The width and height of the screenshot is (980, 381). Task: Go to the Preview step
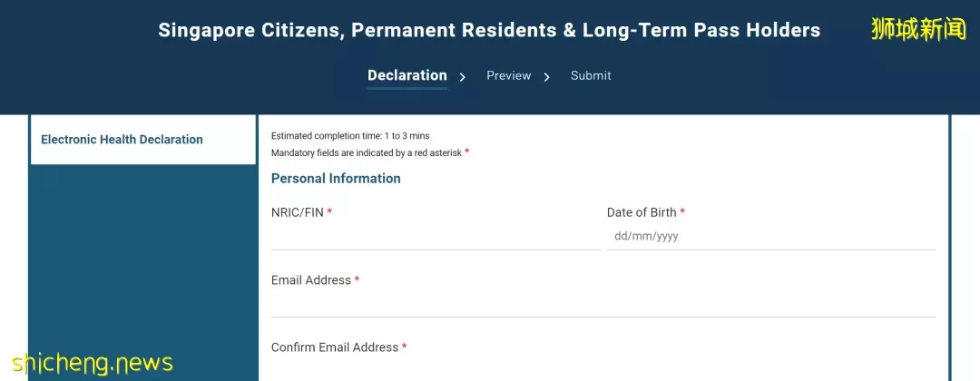(x=509, y=75)
